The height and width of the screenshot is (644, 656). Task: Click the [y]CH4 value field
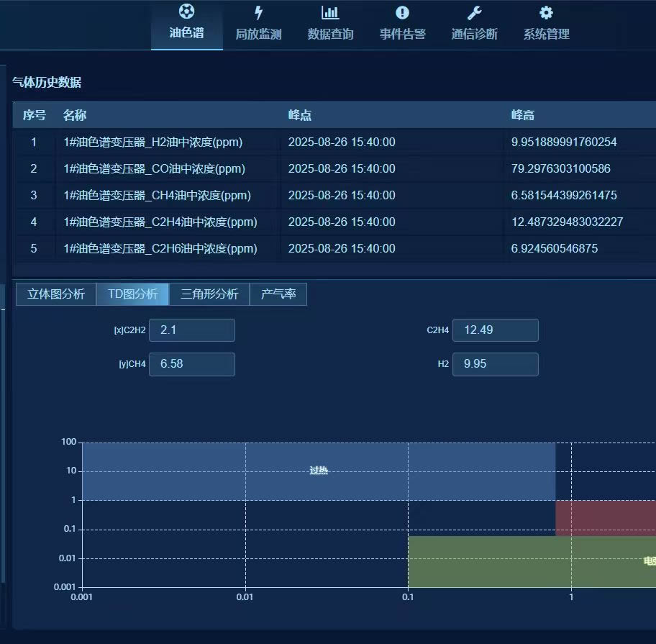point(191,364)
